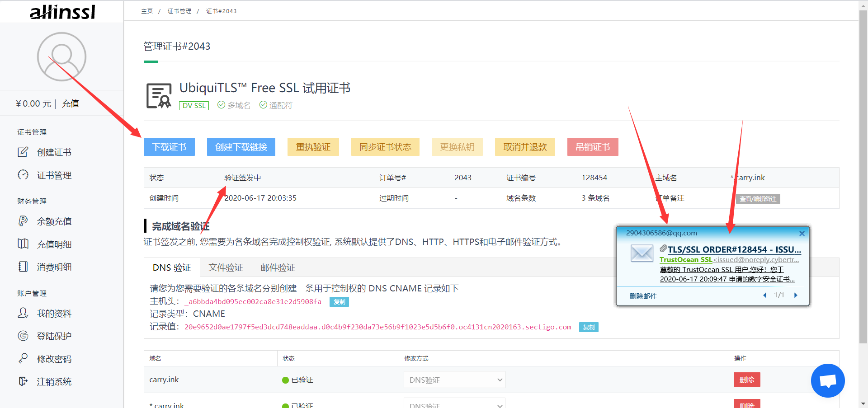This screenshot has height=408, width=868.
Task: Click the 创建下载链接 button
Action: [241, 147]
